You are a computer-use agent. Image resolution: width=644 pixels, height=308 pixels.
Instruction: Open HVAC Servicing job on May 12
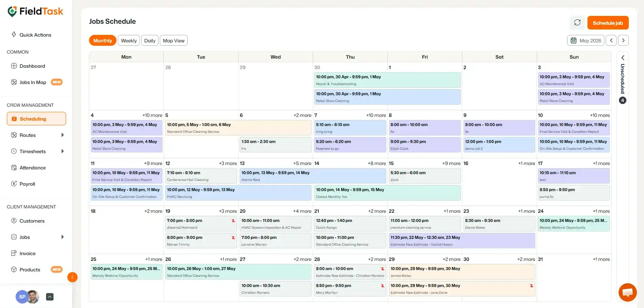(x=238, y=193)
